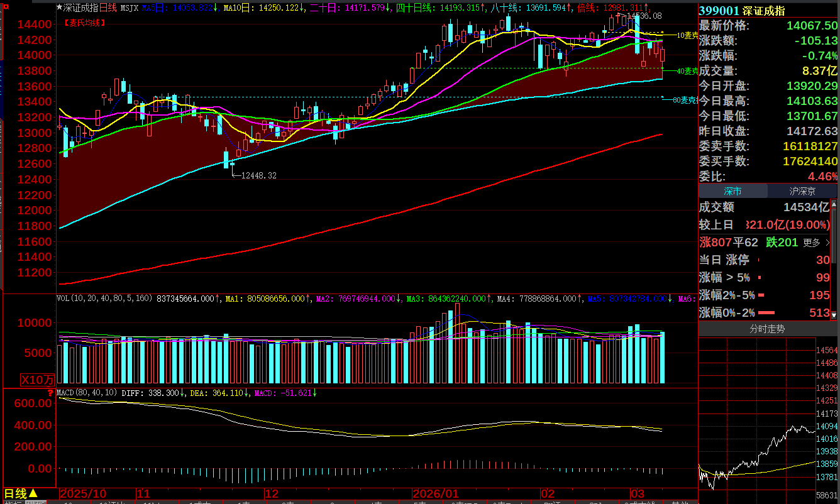Click the red question mark icon beside MACD
Image resolution: width=840 pixels, height=504 pixels.
(51, 392)
